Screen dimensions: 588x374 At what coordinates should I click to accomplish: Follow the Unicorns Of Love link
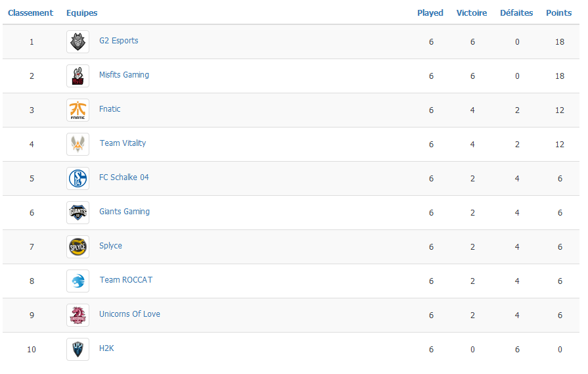129,314
